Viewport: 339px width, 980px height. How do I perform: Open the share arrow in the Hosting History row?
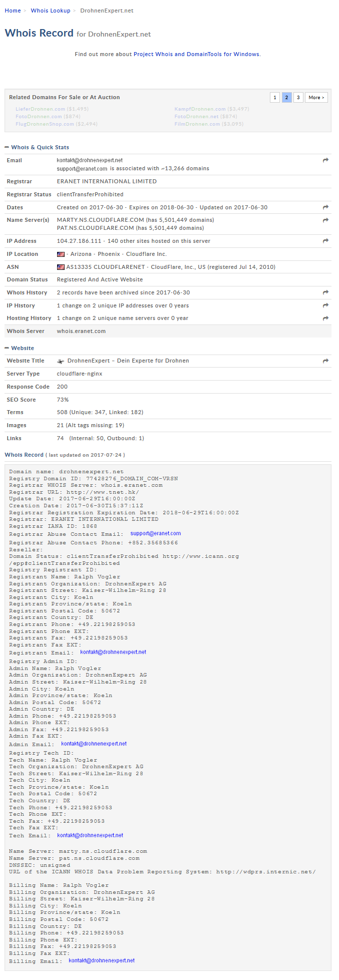coord(325,318)
